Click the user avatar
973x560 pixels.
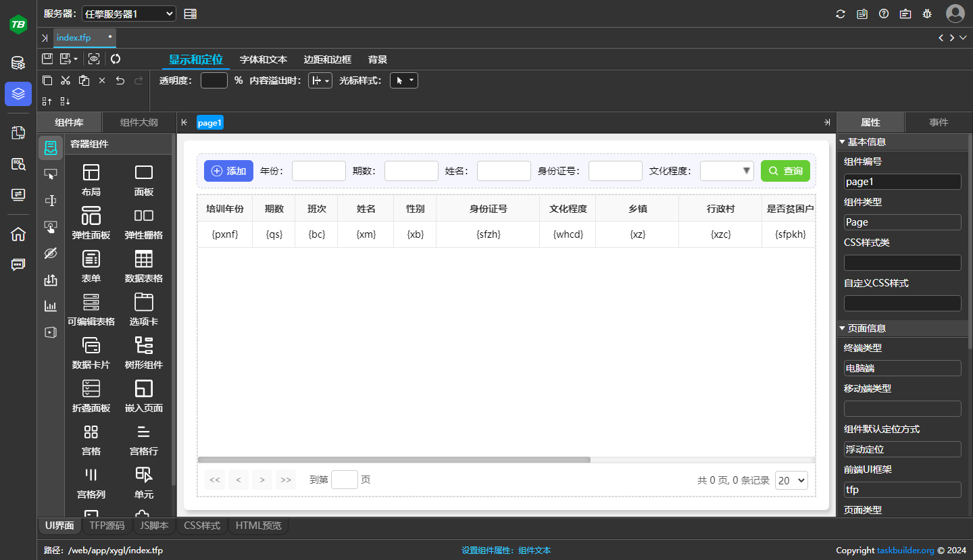click(x=955, y=14)
